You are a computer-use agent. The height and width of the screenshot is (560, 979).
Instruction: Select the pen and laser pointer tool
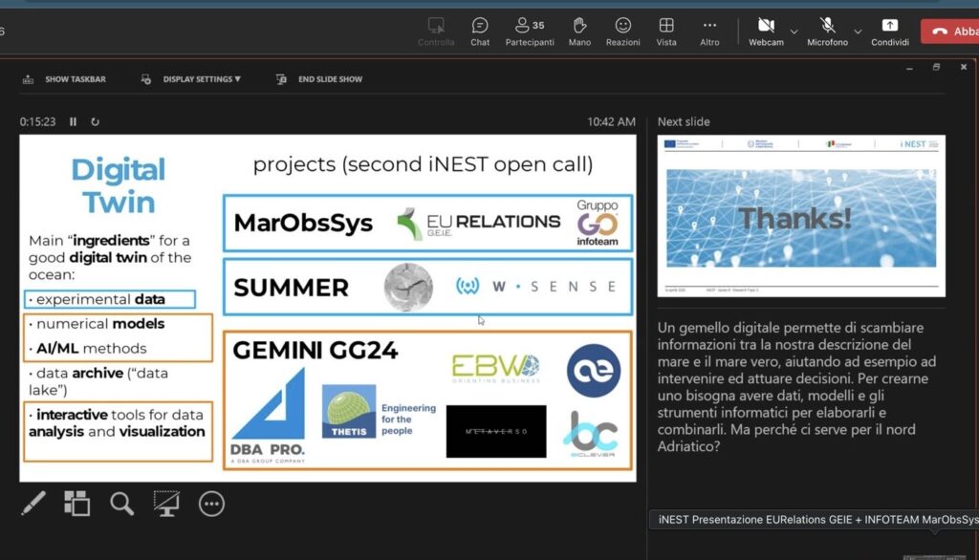click(33, 504)
